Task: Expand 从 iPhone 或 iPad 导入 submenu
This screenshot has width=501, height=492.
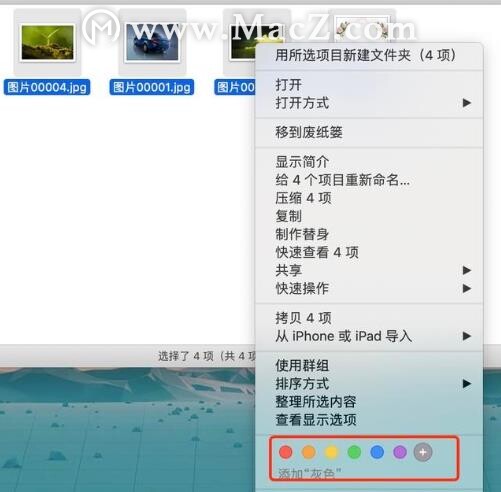Action: [x=369, y=336]
